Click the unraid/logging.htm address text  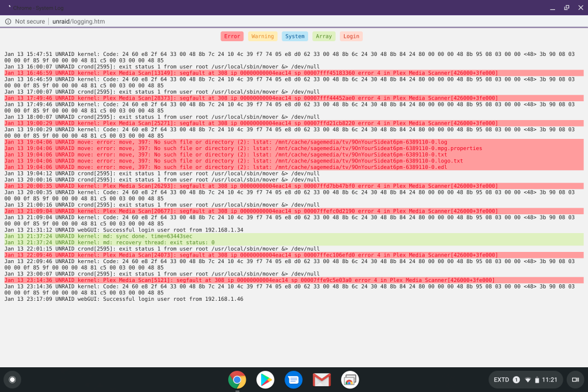click(x=78, y=21)
